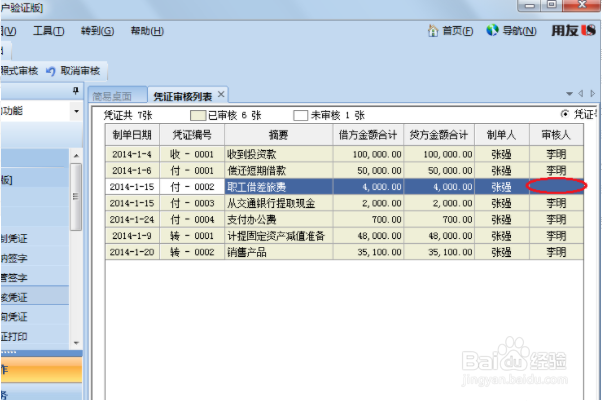602x401 pixels.
Task: Click the 凭证编号 column header
Action: 192,135
